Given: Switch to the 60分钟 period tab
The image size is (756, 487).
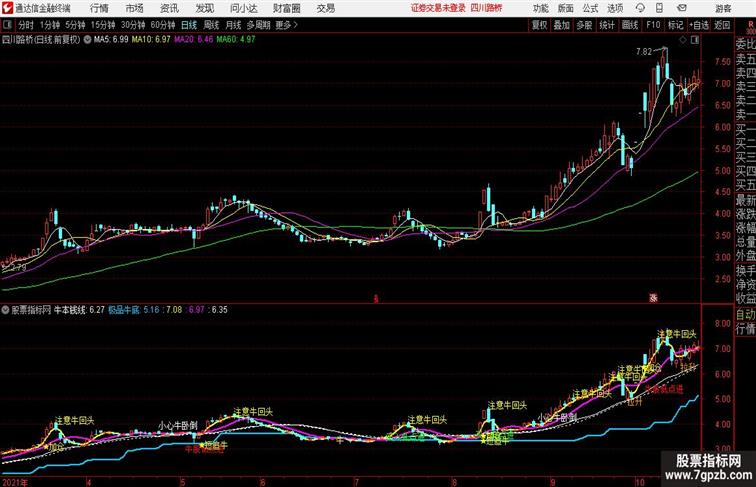Looking at the screenshot, I should tap(163, 25).
